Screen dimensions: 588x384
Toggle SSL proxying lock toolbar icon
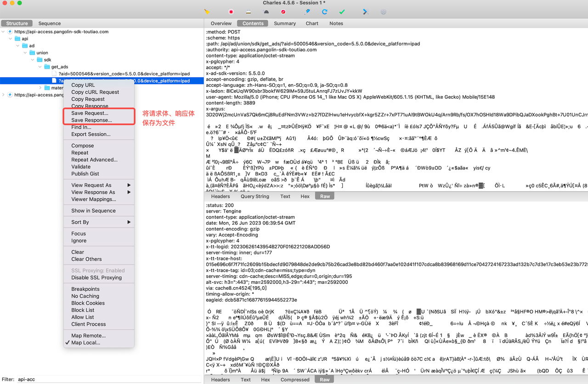(x=249, y=11)
